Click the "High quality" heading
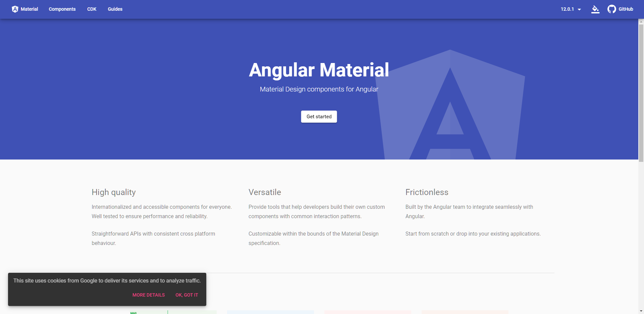The height and width of the screenshot is (314, 644). (x=114, y=192)
